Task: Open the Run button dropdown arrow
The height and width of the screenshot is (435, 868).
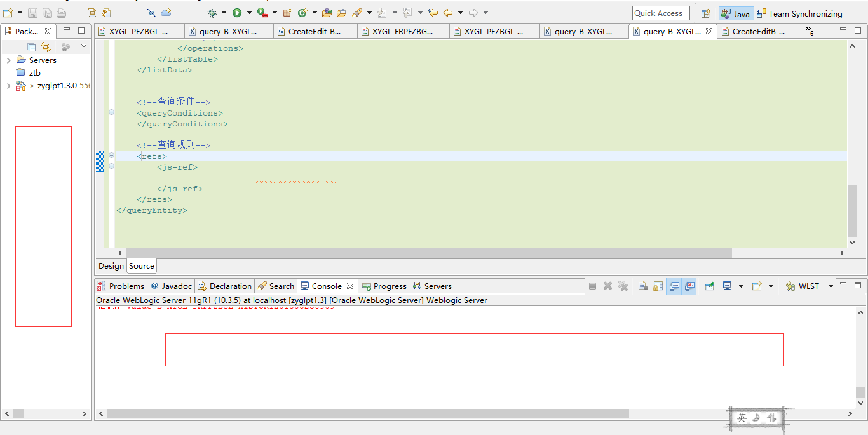Action: (249, 13)
